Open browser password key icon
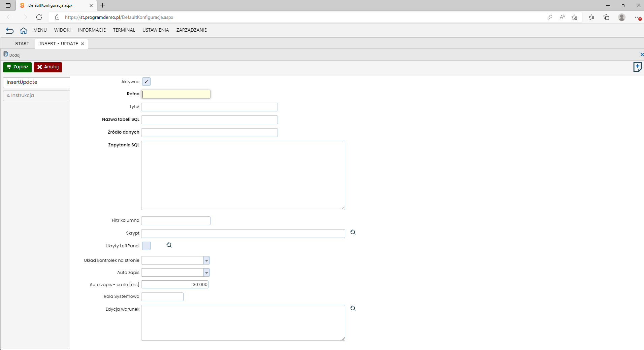 (x=550, y=17)
